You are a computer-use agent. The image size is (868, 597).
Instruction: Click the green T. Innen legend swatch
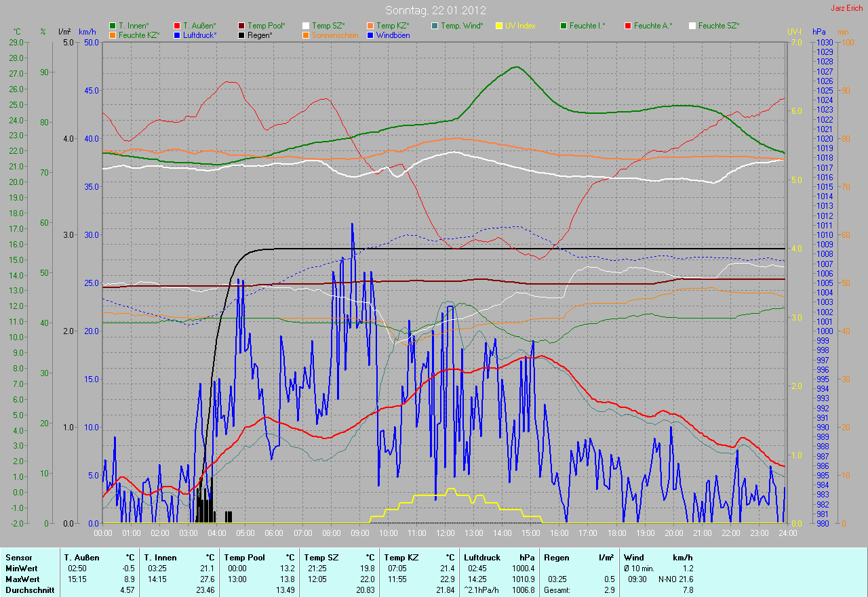click(113, 26)
